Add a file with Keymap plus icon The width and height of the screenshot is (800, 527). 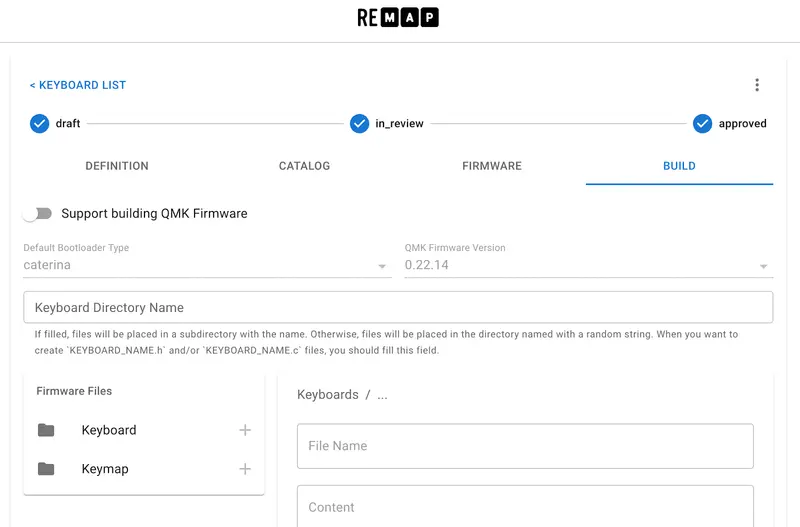point(245,469)
